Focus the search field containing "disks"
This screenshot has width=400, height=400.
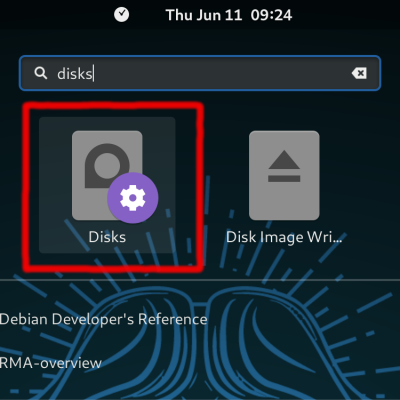coord(200,73)
